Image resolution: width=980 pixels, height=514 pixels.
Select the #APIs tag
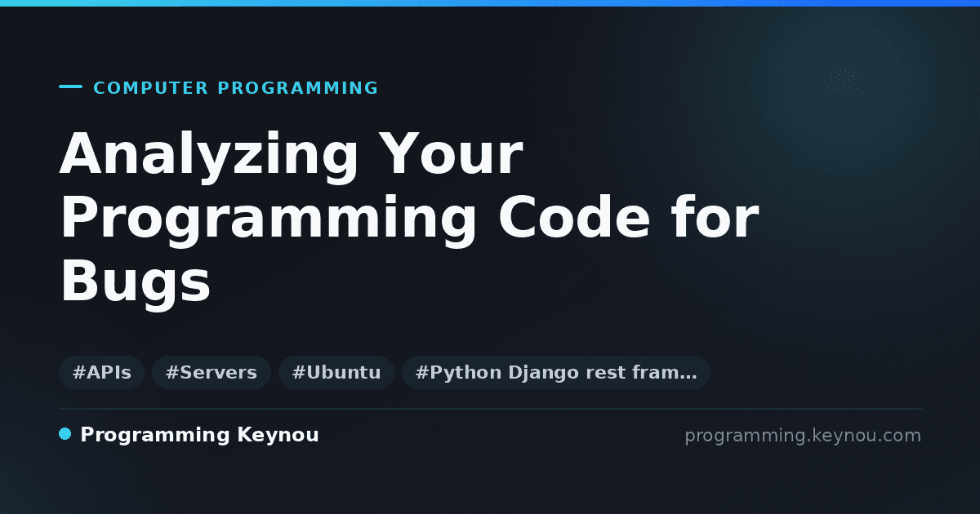point(102,373)
